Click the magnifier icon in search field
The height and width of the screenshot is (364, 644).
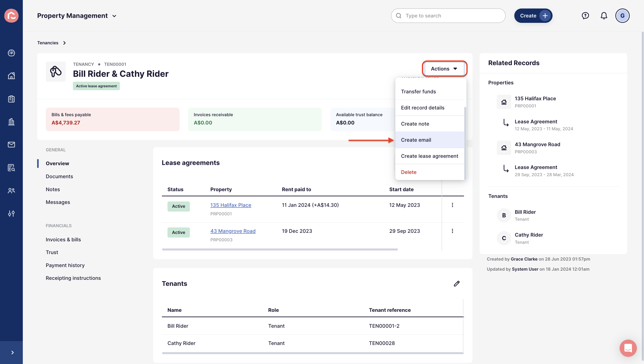(x=398, y=15)
